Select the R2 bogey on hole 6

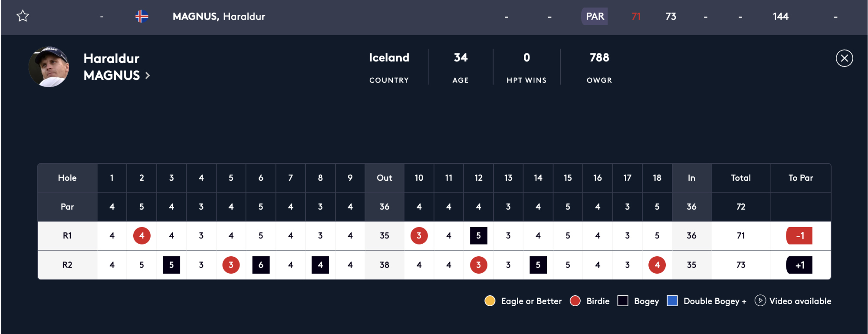pos(261,265)
